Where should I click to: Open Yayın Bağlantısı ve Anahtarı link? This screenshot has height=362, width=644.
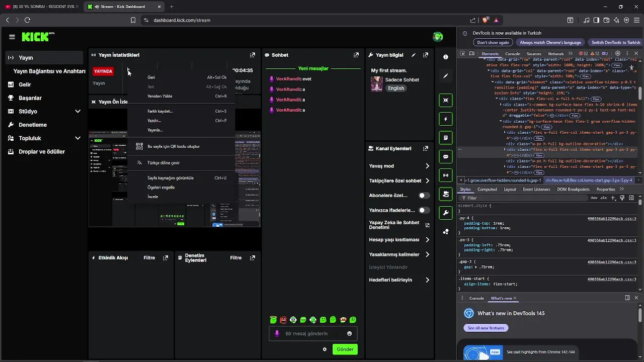pos(49,71)
